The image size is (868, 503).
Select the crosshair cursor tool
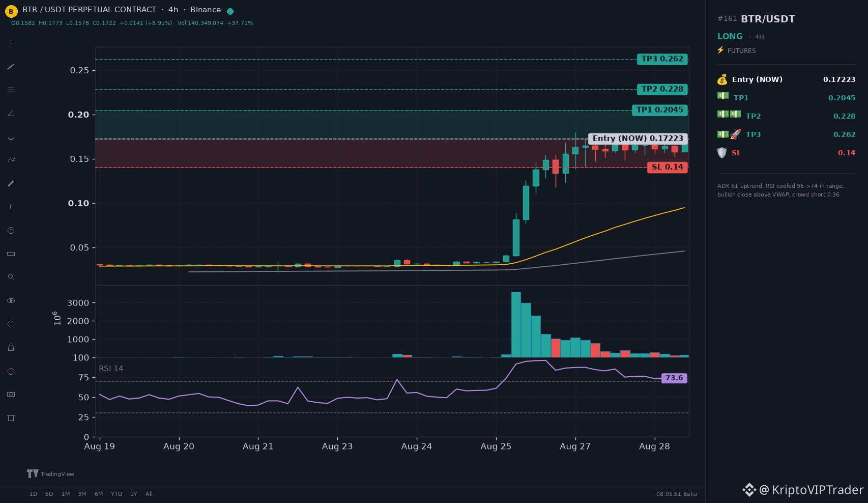coord(11,43)
